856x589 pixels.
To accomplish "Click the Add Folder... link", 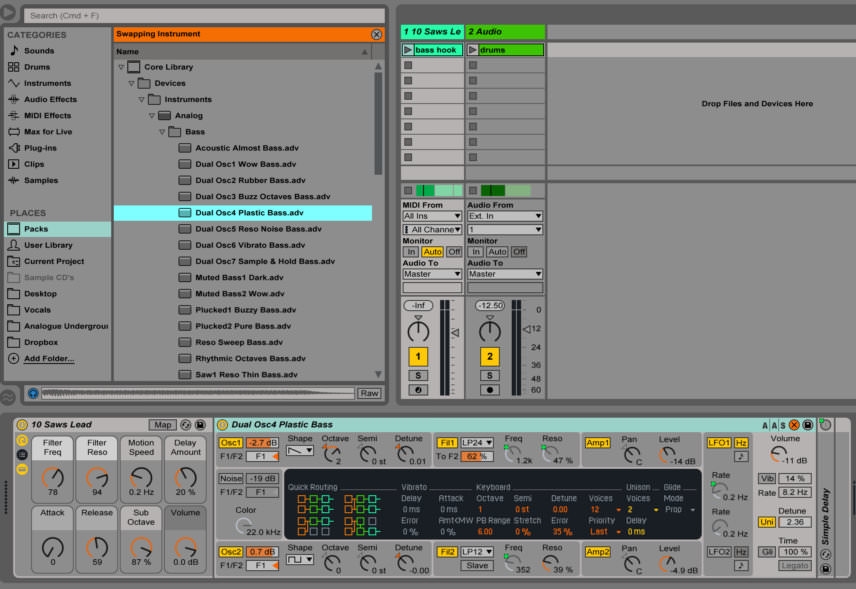I will pos(49,359).
